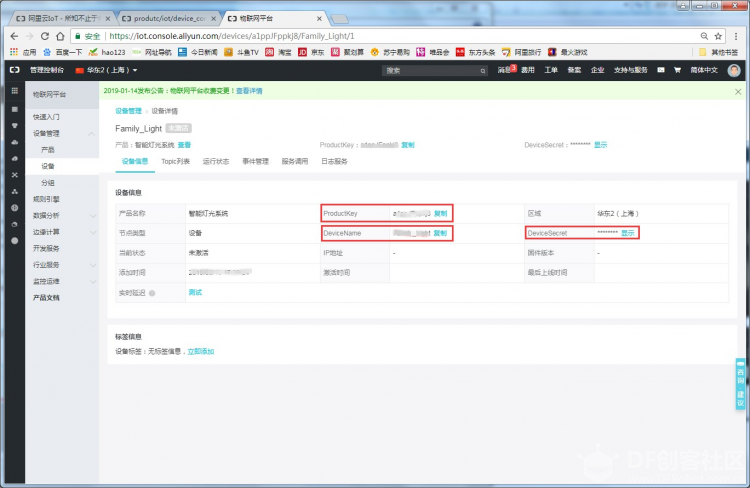750x488 pixels.
Task: Open the 应用 apps bookmark shortcut
Action: click(x=23, y=52)
